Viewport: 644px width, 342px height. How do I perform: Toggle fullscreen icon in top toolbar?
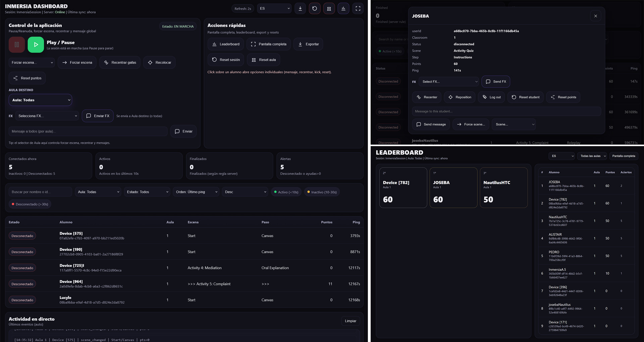click(358, 8)
